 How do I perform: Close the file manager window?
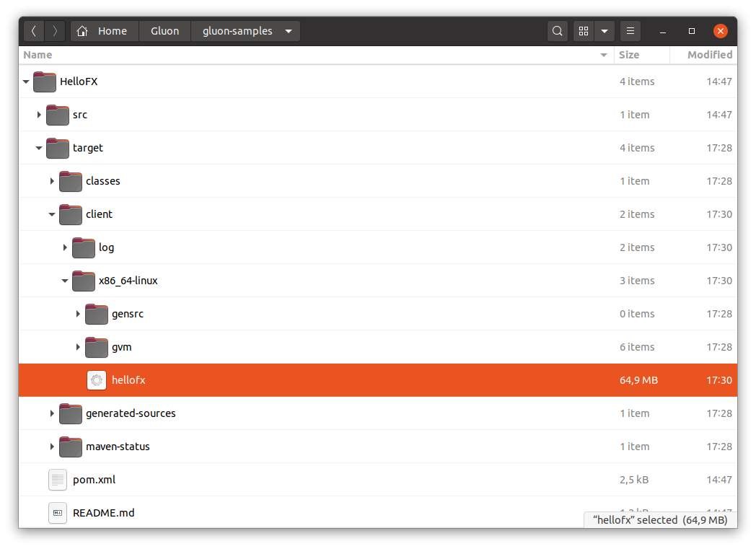click(x=721, y=31)
